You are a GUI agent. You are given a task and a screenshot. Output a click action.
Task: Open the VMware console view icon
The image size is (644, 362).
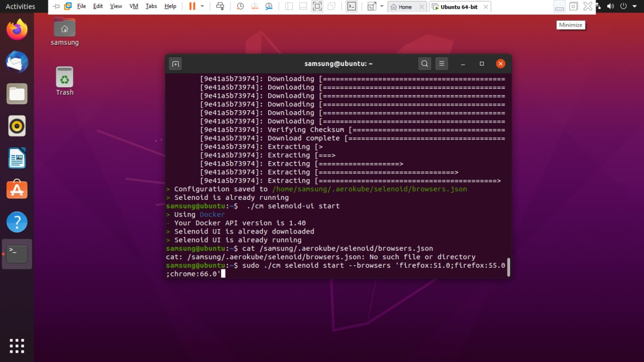click(x=352, y=7)
